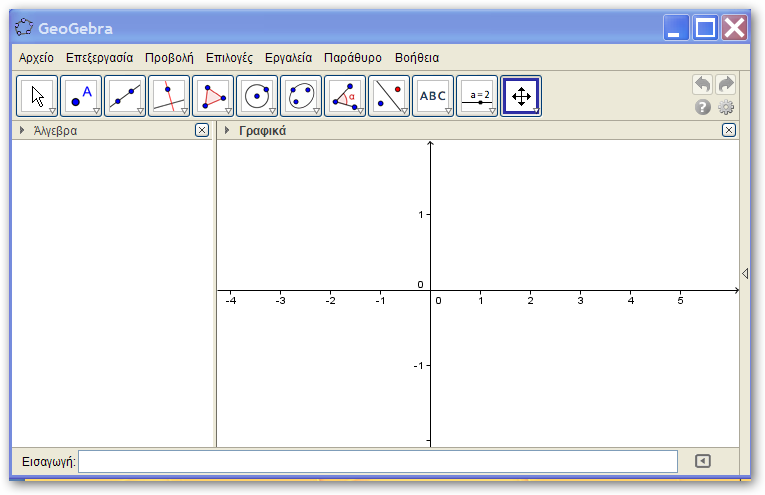Select the a=2 Slider tool

tap(477, 96)
